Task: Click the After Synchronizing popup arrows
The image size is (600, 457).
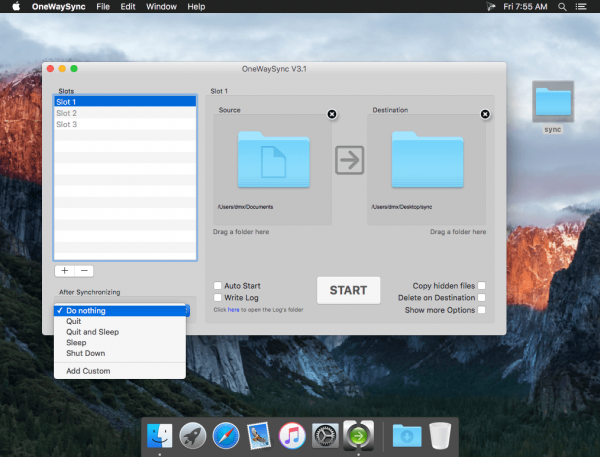Action: coord(187,310)
